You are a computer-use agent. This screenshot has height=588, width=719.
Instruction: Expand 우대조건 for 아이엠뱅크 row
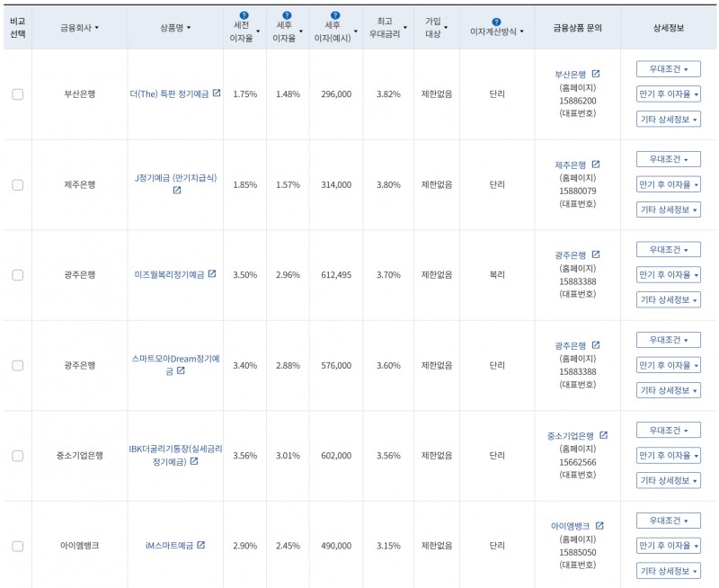668,521
